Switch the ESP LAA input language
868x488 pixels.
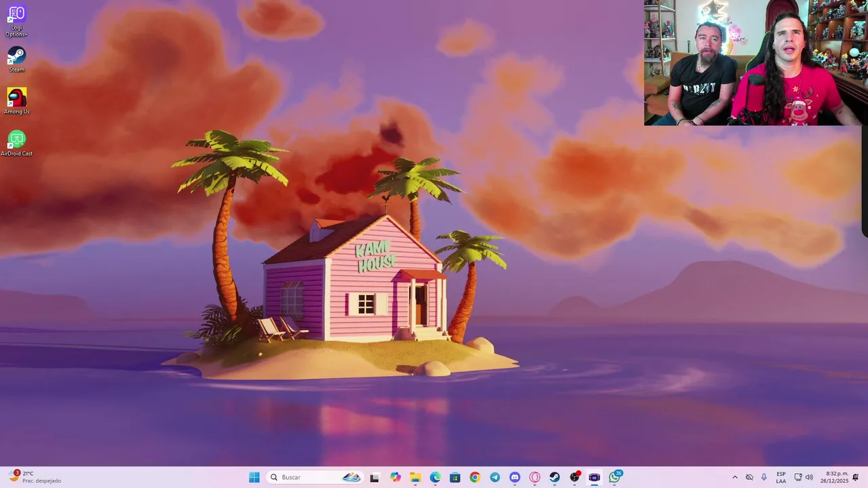[x=781, y=477]
